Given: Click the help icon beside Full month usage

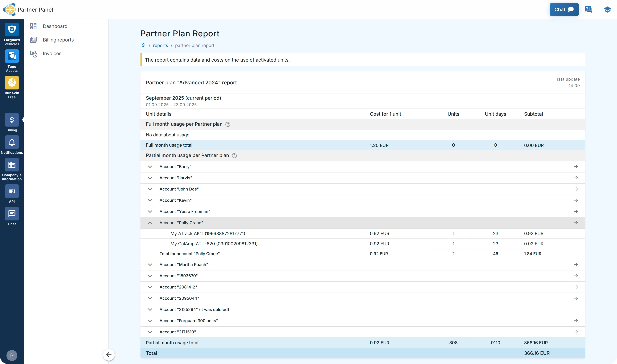Looking at the screenshot, I should coord(228,124).
